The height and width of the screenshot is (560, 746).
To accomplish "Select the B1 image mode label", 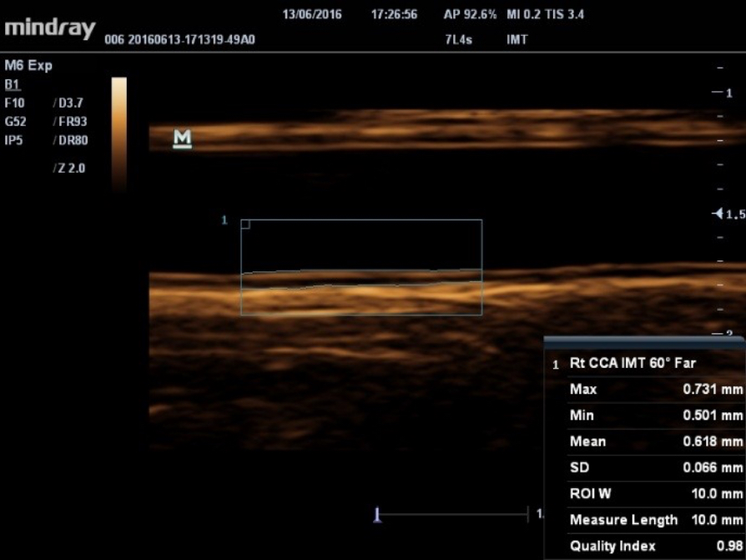I will pos(12,84).
